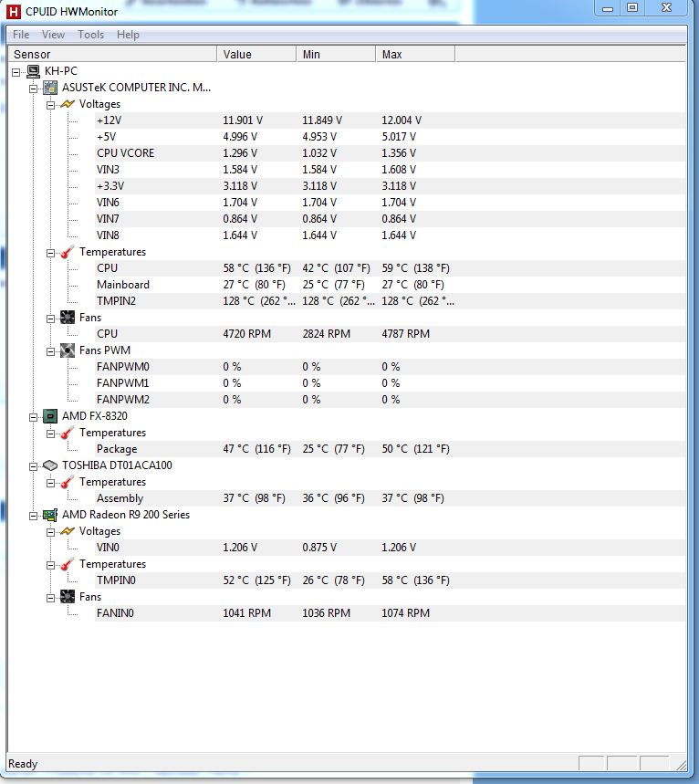The image size is (699, 784).
Task: Select the FANPWM0 row
Action: click(x=390, y=367)
